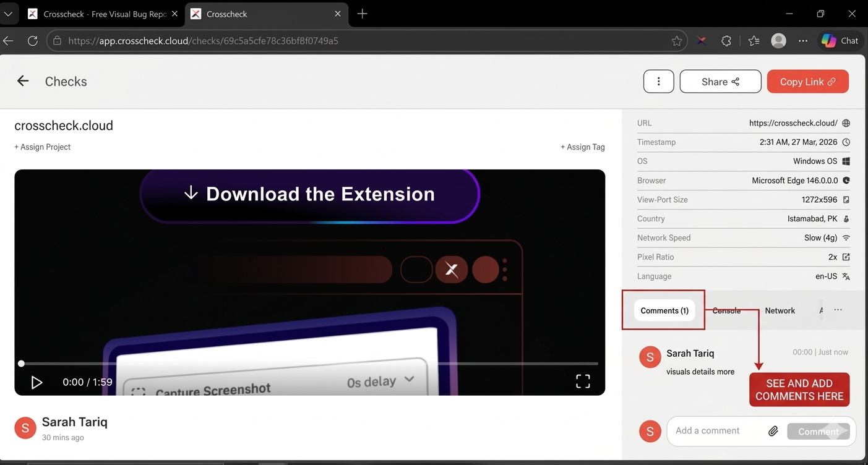
Task: Click Assign Project link
Action: tap(42, 147)
